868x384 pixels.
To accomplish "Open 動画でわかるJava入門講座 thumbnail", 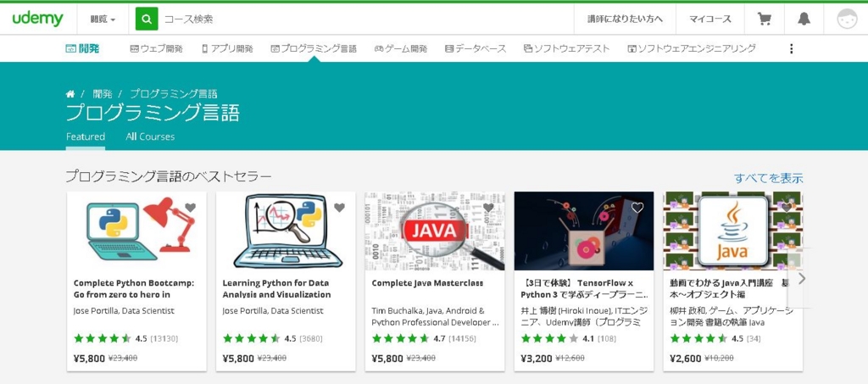I will (x=733, y=231).
